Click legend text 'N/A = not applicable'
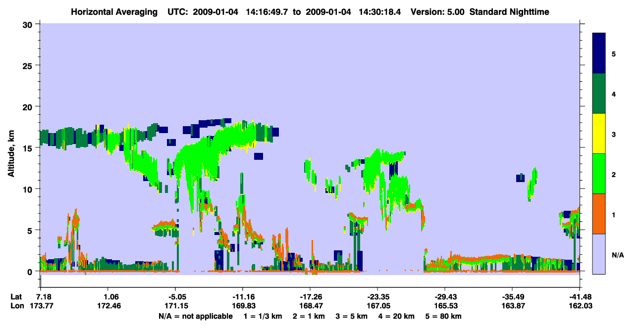Image resolution: width=644 pixels, height=330 pixels. (195, 316)
